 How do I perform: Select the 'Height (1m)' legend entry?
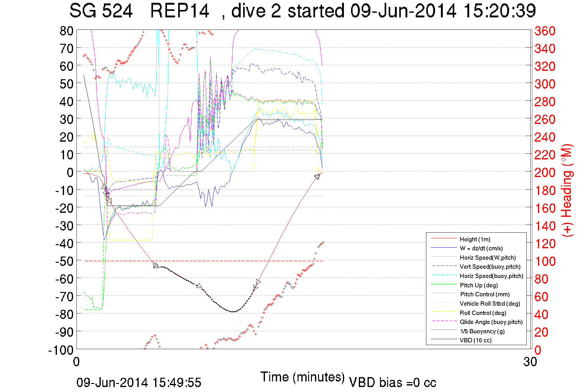point(475,239)
